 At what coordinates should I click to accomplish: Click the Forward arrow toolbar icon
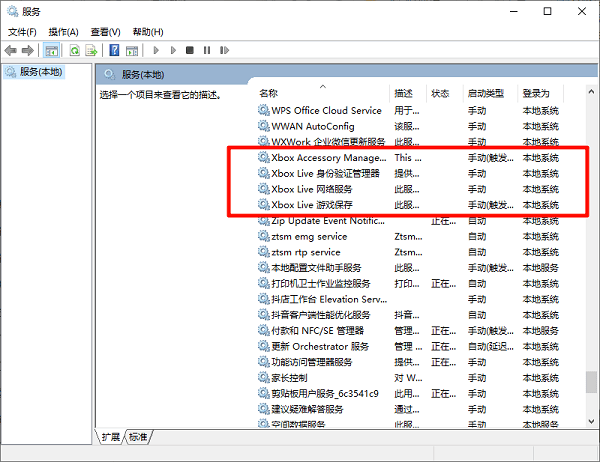click(x=28, y=50)
